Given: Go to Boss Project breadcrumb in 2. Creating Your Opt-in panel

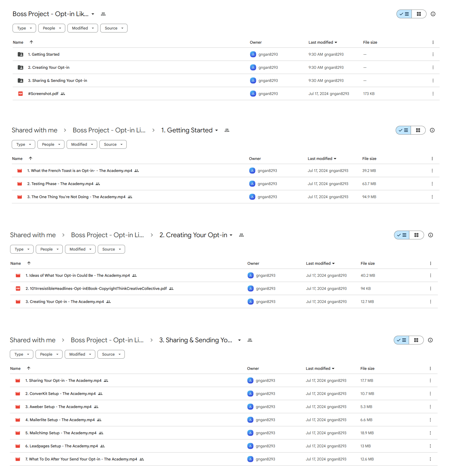Looking at the screenshot, I should coord(107,235).
